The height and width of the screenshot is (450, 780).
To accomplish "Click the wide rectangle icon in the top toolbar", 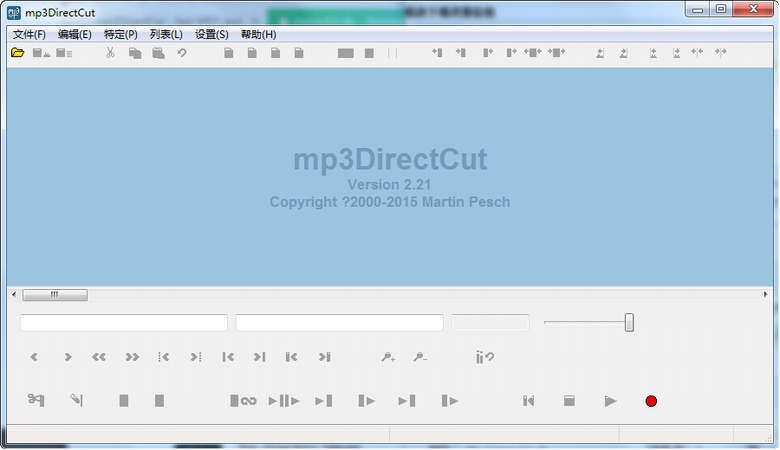I will 346,53.
